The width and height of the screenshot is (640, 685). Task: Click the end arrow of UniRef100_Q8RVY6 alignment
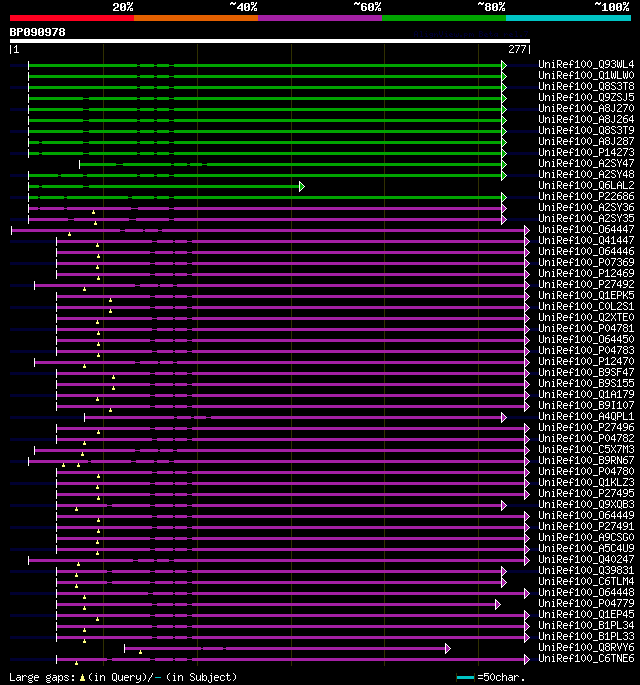[448, 648]
